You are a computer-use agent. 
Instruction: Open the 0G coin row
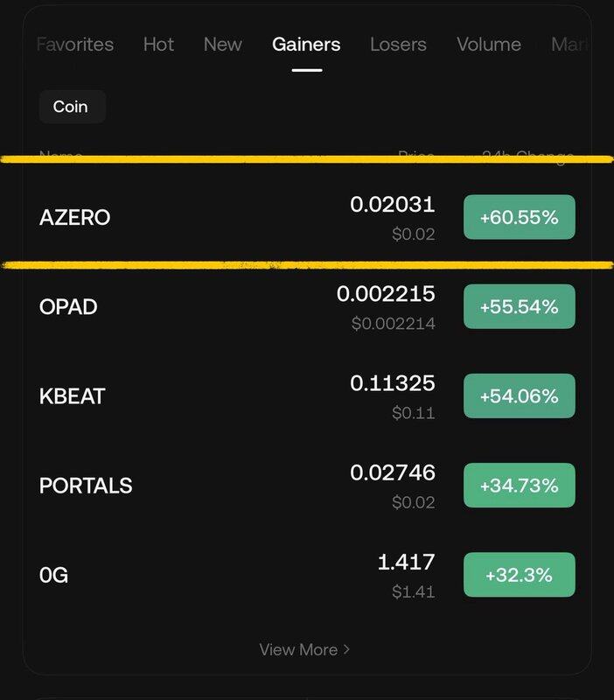[x=54, y=575]
